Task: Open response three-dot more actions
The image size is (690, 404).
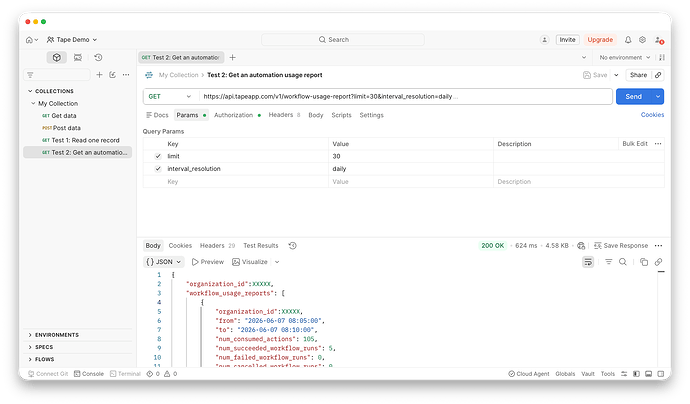Action: pos(658,246)
